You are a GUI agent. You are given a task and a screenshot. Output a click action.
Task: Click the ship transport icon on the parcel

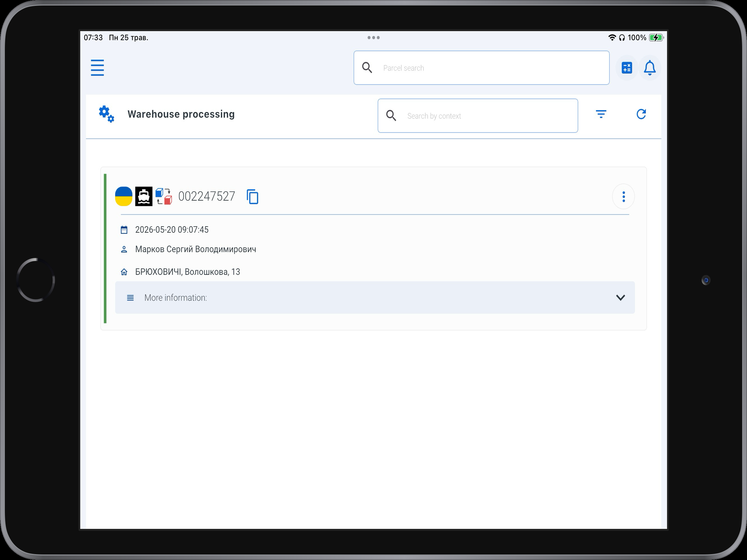point(144,196)
